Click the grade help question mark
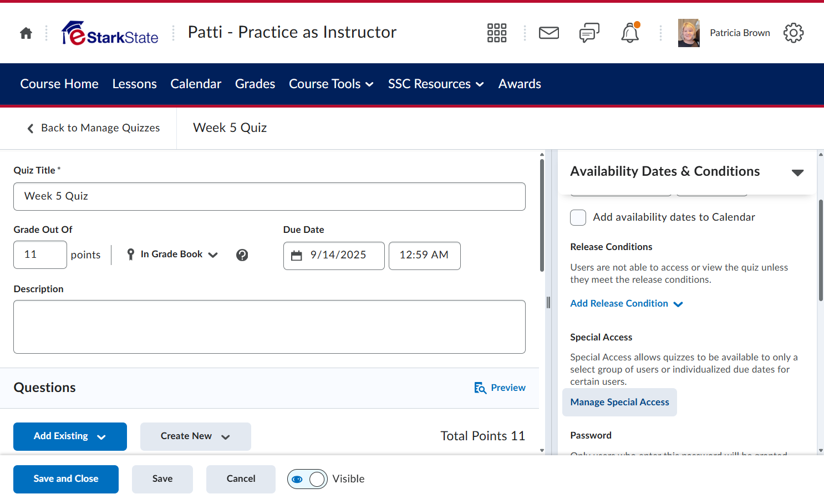This screenshot has height=504, width=824. click(242, 255)
